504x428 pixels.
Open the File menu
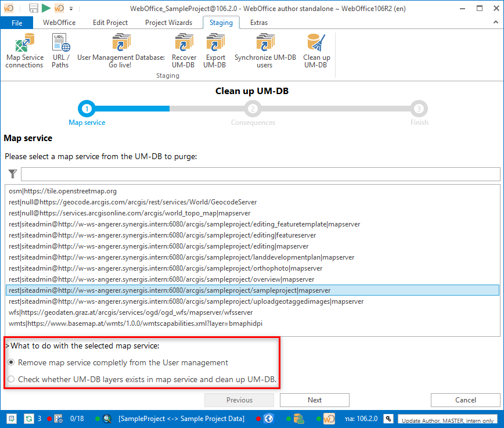(17, 23)
